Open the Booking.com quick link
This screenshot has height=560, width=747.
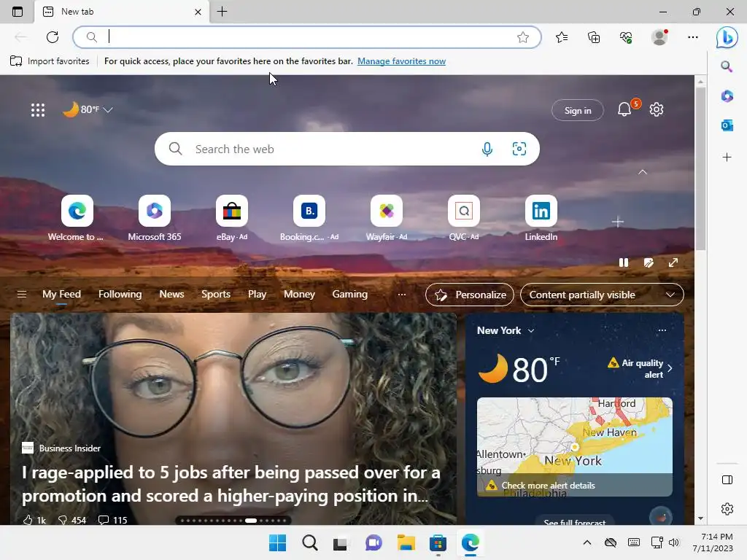[x=309, y=218]
